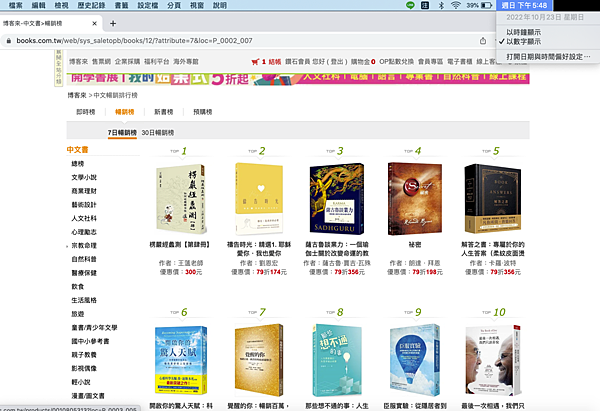Screen dimensions: 600x411
Task: Click the battery status icon
Action: click(x=486, y=5)
